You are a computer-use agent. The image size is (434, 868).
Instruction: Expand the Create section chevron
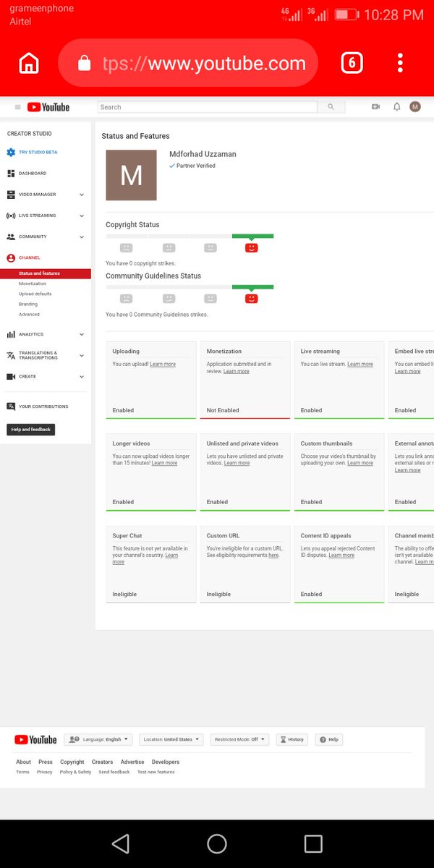82,376
